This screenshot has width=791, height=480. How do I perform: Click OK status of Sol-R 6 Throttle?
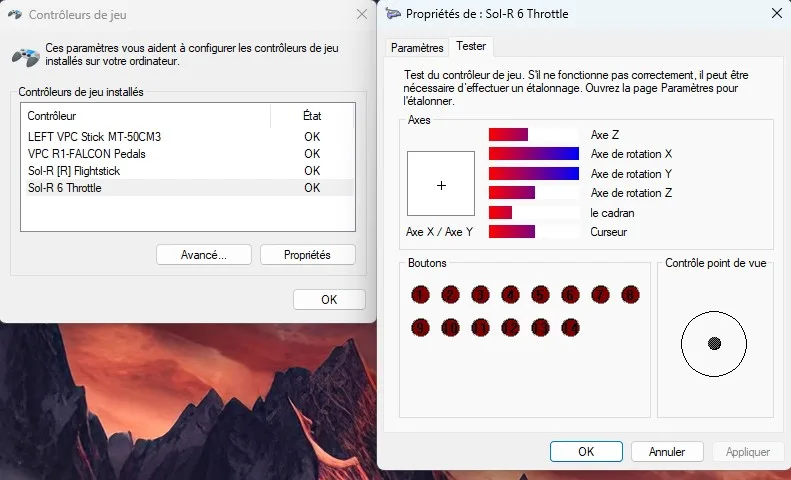click(312, 188)
